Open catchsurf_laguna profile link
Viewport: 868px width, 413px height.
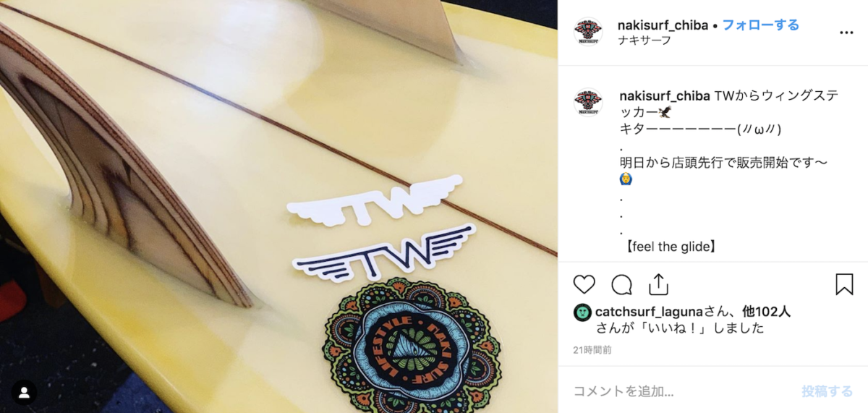click(648, 312)
